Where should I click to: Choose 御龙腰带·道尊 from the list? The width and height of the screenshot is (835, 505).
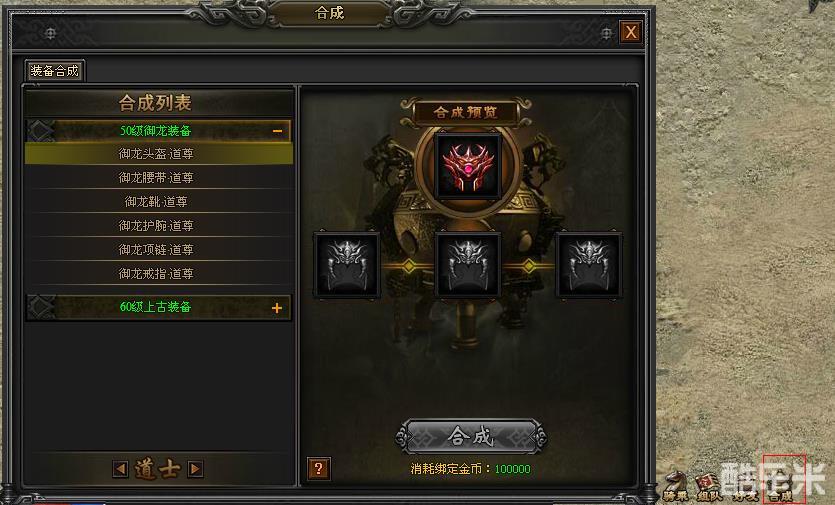click(158, 178)
